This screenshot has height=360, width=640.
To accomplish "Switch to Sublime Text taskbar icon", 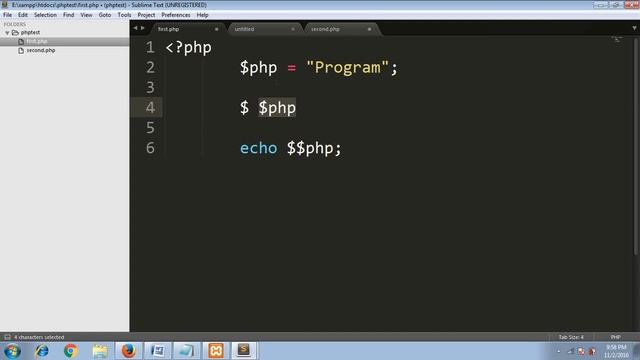I will [x=244, y=351].
